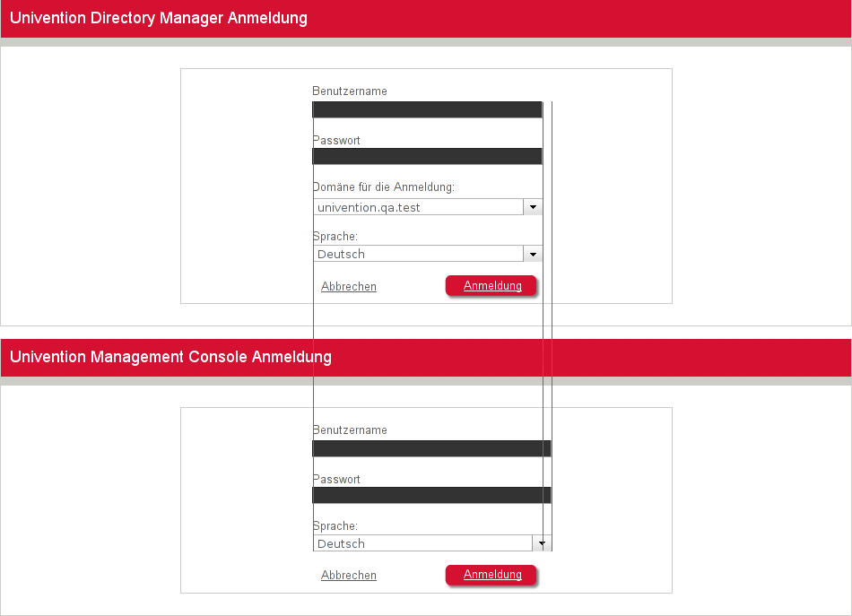Viewport: 852px width, 616px height.
Task: Cancel the Management Console login via Abbrechen
Action: 349,576
